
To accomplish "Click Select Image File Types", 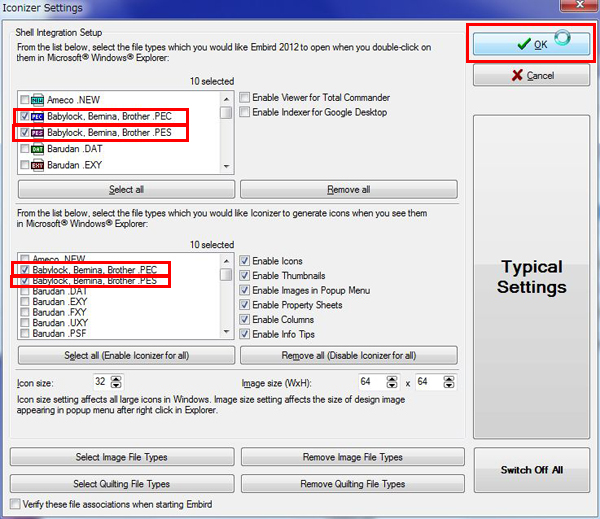I will click(122, 457).
